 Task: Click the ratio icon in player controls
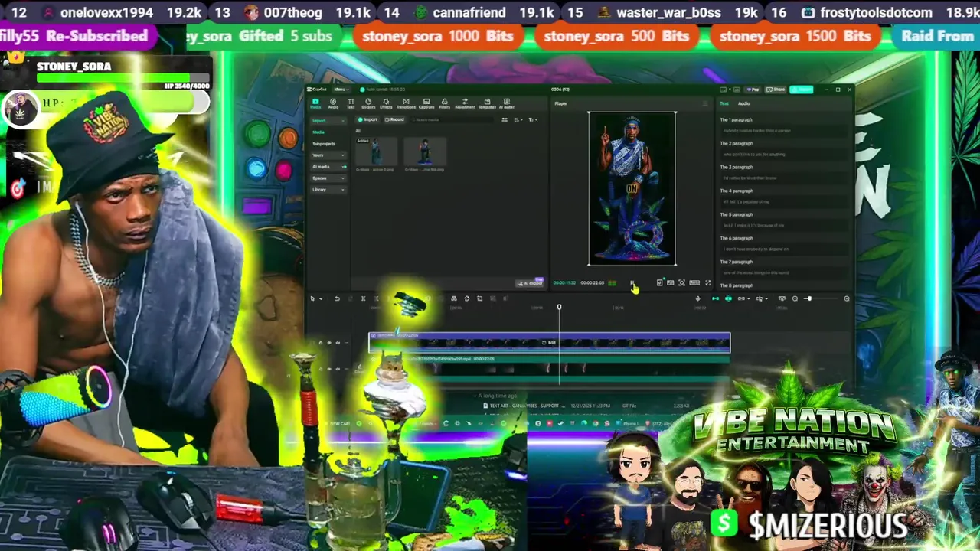(x=694, y=283)
